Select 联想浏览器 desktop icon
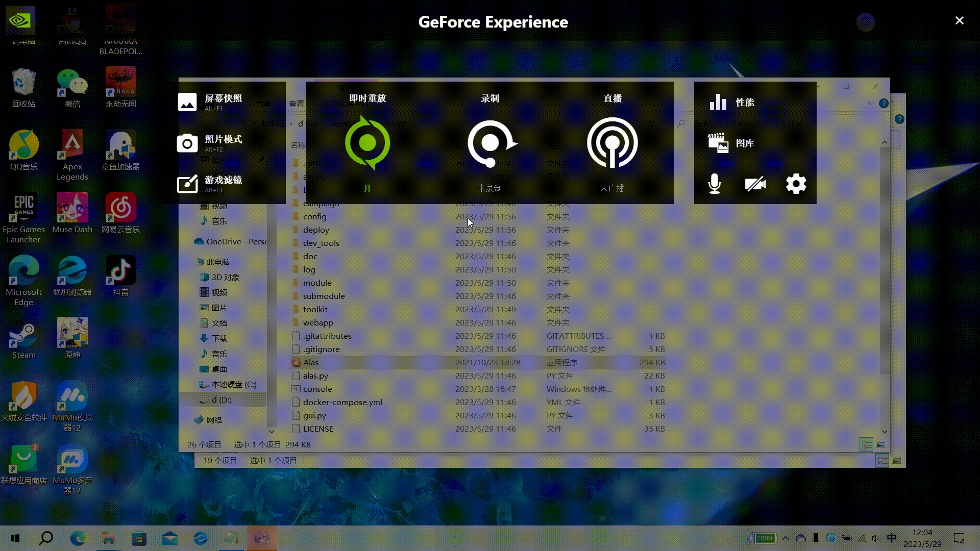The height and width of the screenshot is (551, 980). coord(72,276)
